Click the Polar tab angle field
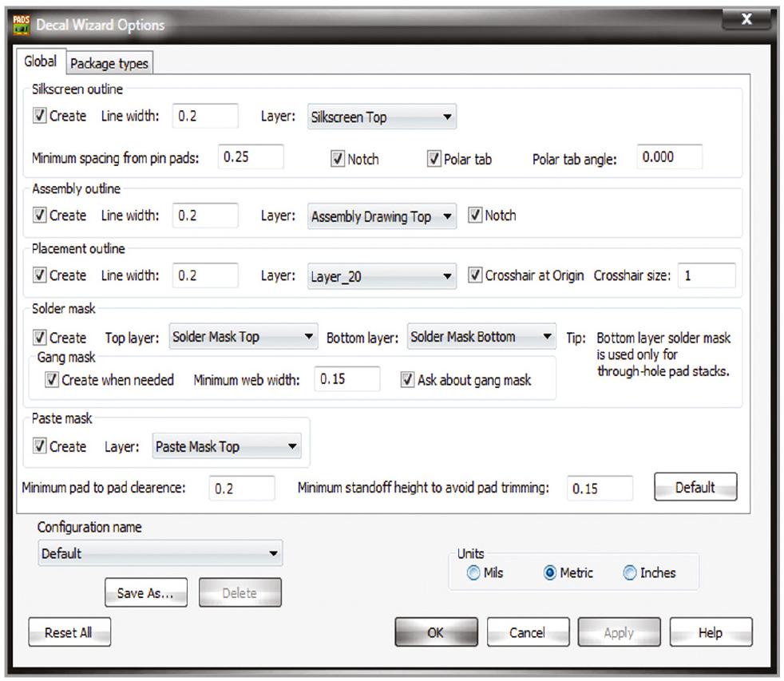The height and width of the screenshot is (681, 784). coord(669,157)
